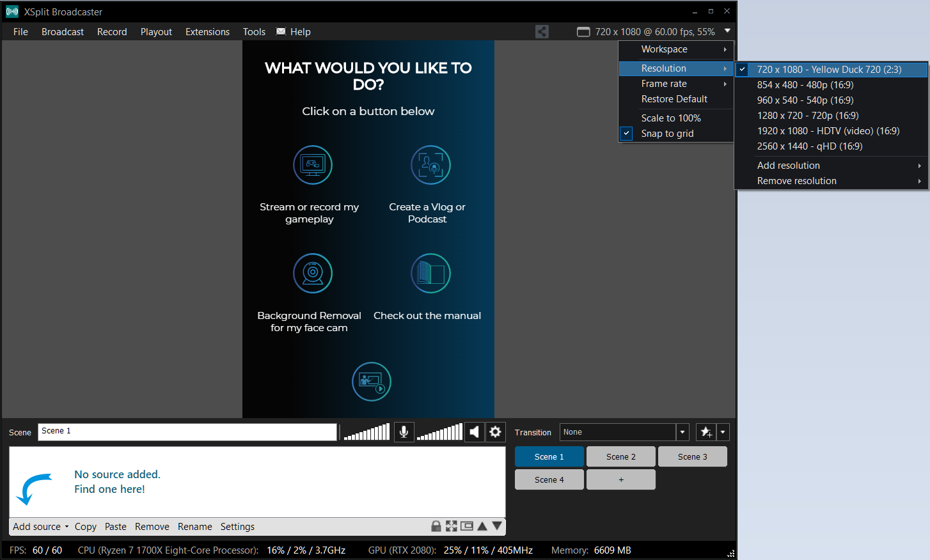This screenshot has width=930, height=560.
Task: Click Paste in source toolbar
Action: 116,526
